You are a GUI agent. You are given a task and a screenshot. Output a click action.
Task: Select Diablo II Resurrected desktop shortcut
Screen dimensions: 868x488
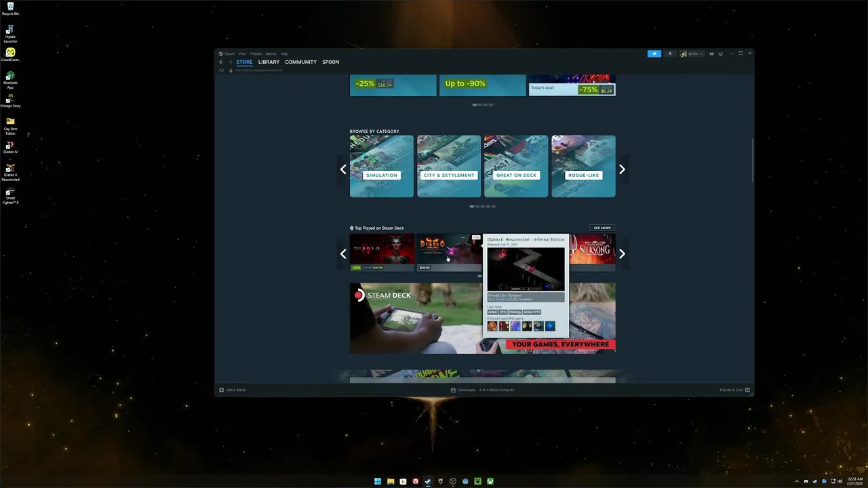click(x=10, y=172)
